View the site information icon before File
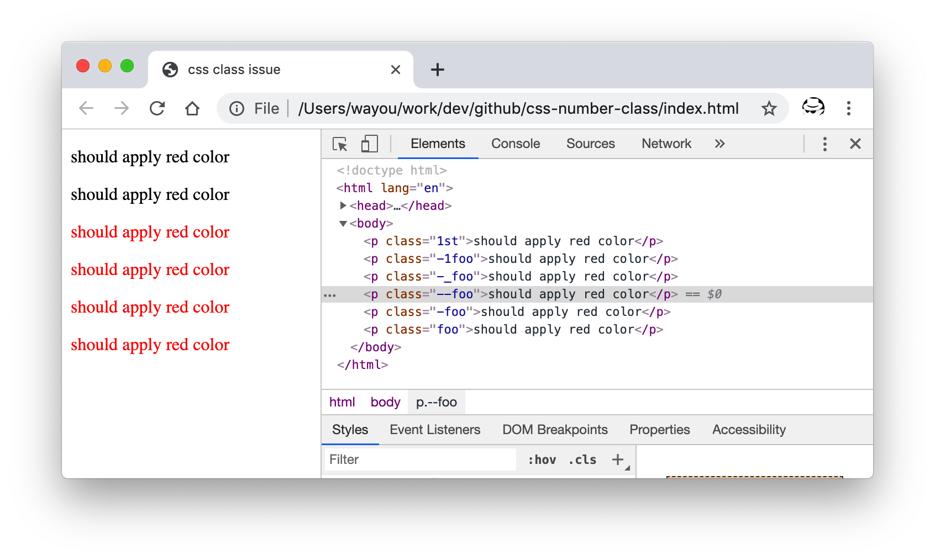The height and width of the screenshot is (560, 935). point(237,109)
